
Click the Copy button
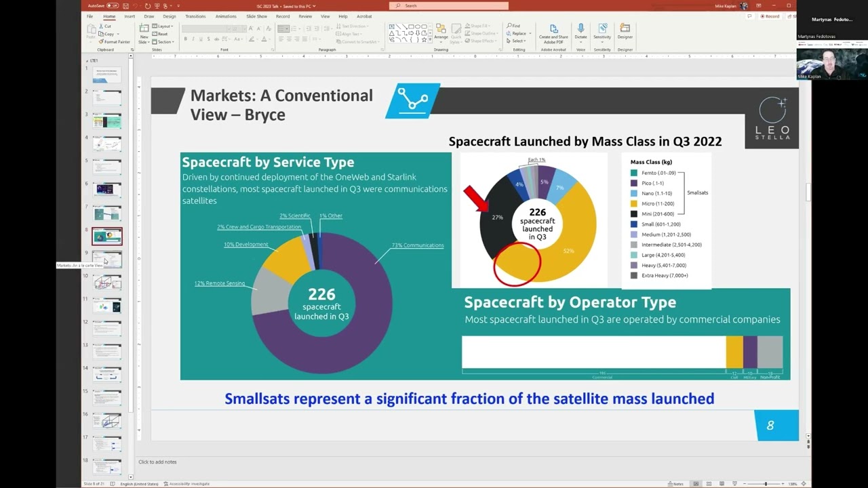(x=107, y=34)
